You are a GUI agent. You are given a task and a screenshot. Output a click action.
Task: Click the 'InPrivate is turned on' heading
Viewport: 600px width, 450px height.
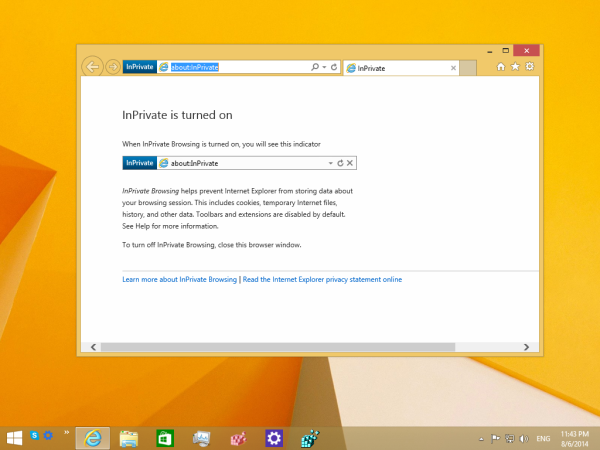coord(177,115)
